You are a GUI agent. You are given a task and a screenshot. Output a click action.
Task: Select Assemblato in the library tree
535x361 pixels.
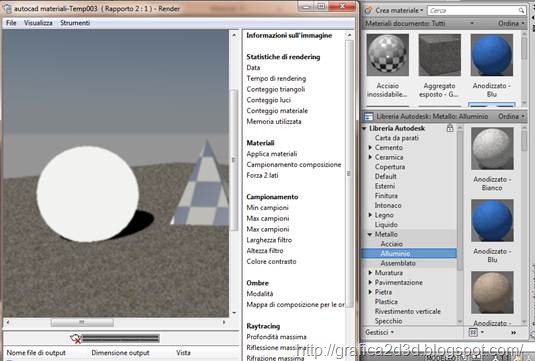(398, 263)
